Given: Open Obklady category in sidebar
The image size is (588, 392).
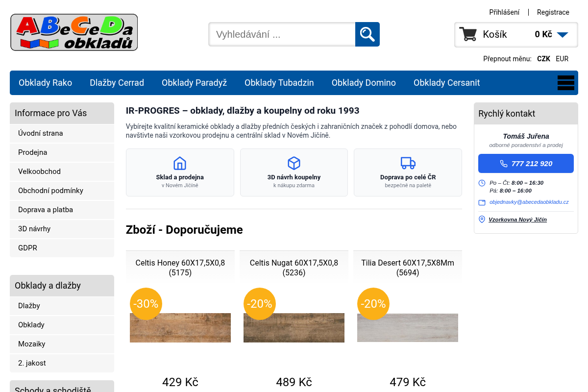Looking at the screenshot, I should 62,325.
